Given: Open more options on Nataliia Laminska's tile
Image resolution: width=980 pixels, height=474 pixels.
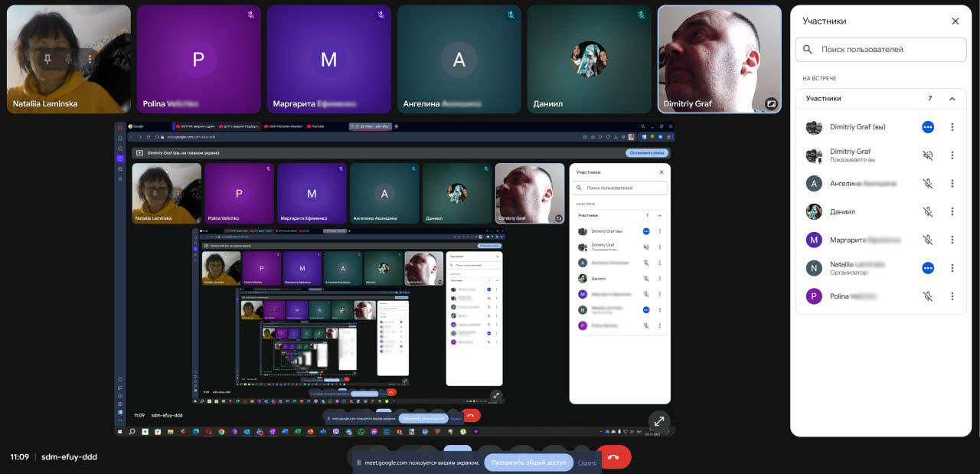Looking at the screenshot, I should tap(90, 58).
